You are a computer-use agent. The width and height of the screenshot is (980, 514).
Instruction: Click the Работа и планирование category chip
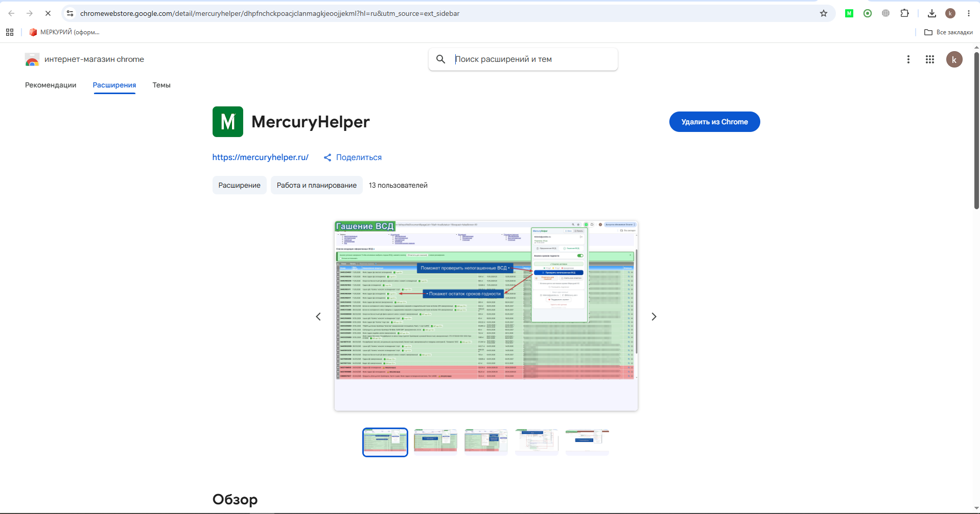tap(317, 185)
